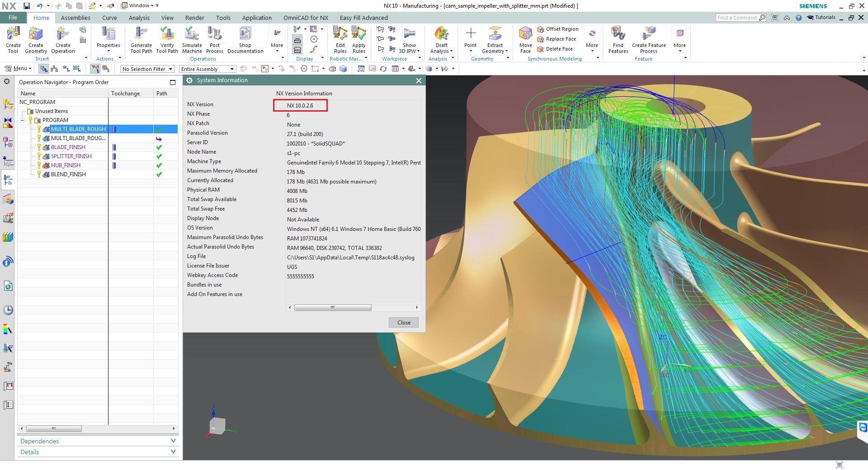Click the Undo icon in title bar
868x470 pixels.
[40, 6]
